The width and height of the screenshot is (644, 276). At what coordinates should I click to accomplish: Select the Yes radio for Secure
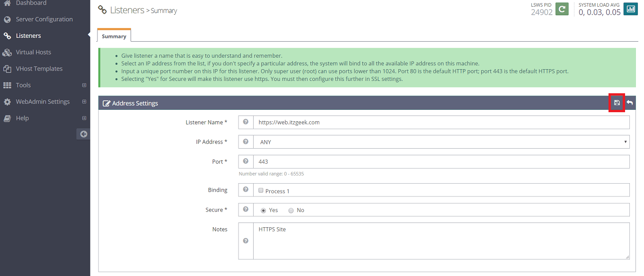(264, 210)
